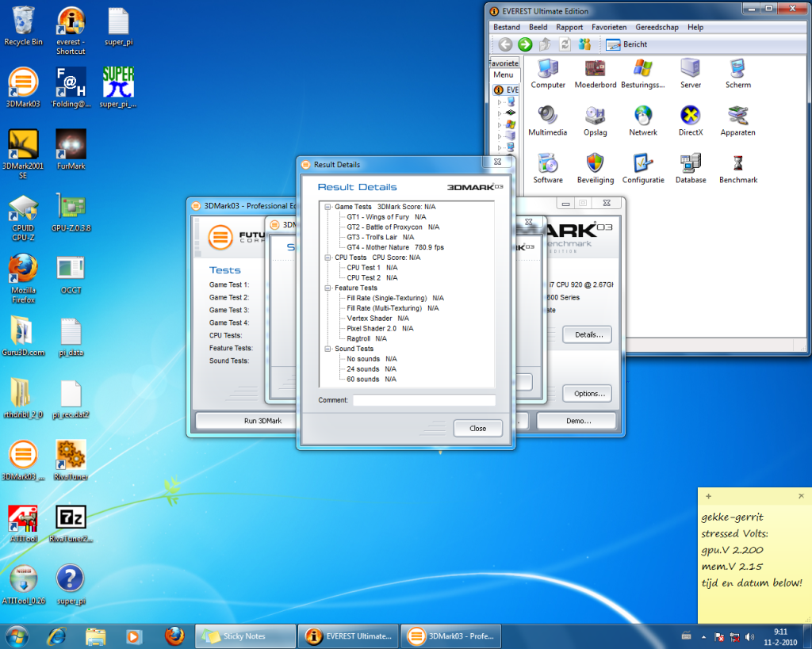
Task: Open the Favorieten menu
Action: tap(609, 28)
